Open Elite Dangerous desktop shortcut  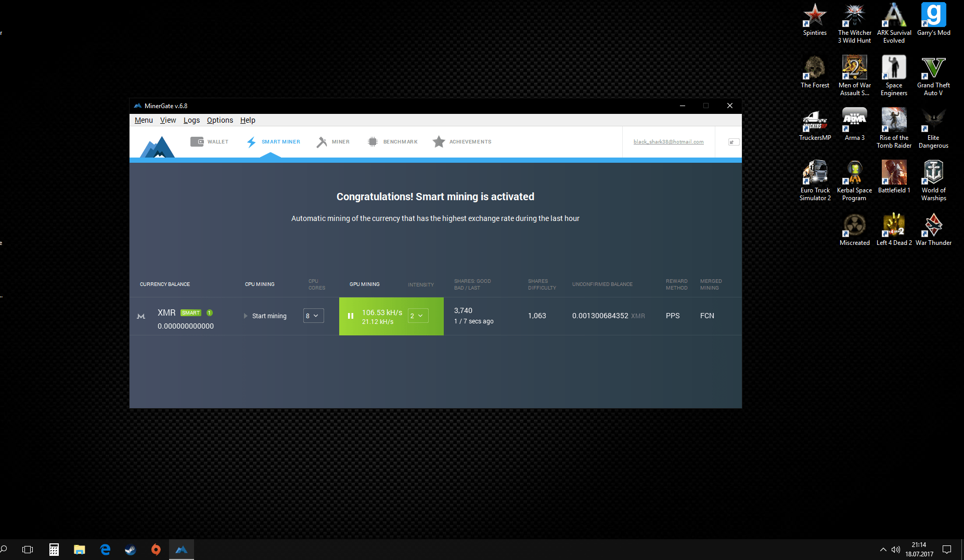[x=933, y=128]
